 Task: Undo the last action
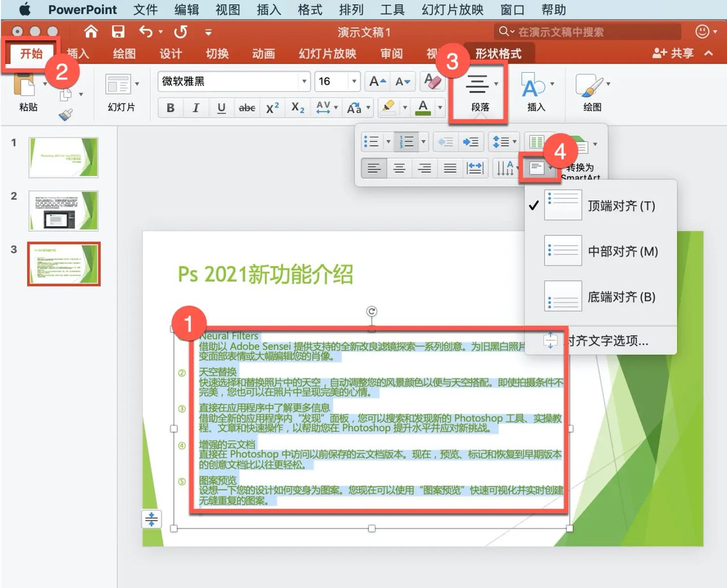(147, 32)
